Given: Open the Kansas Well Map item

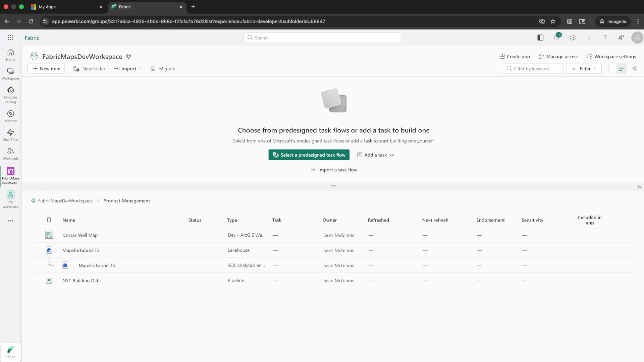Looking at the screenshot, I should pos(80,235).
